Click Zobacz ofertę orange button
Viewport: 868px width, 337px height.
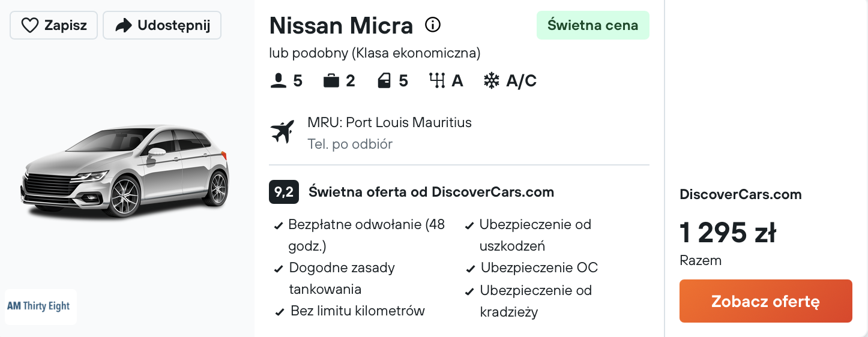766,301
